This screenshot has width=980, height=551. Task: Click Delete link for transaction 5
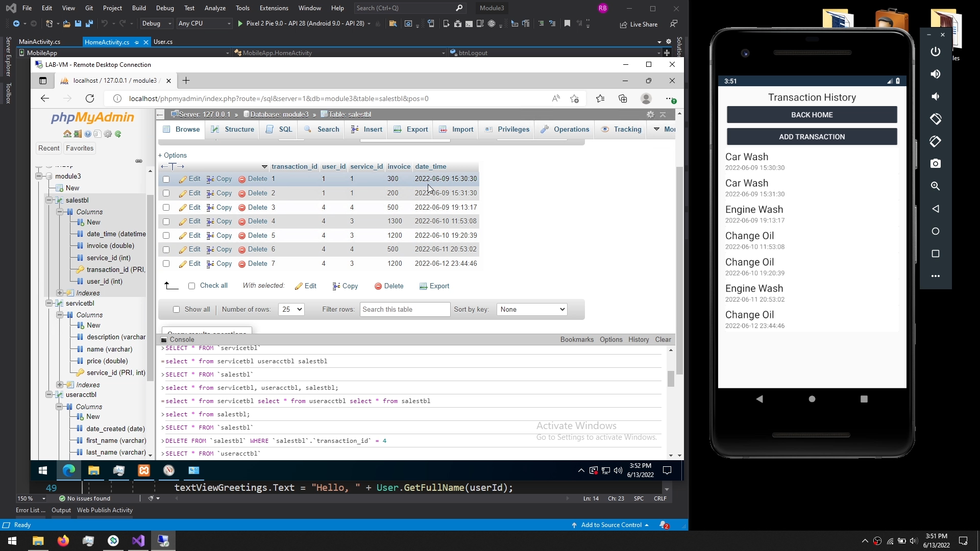257,236
